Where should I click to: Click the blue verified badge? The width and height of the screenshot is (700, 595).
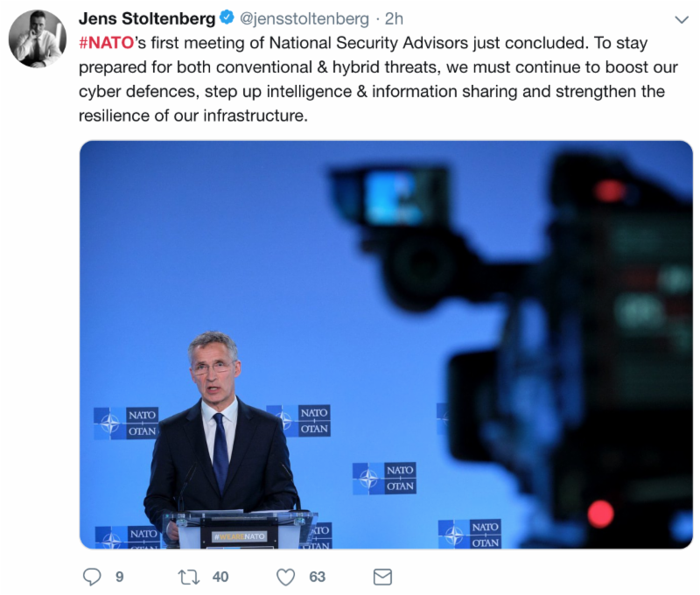point(227,17)
